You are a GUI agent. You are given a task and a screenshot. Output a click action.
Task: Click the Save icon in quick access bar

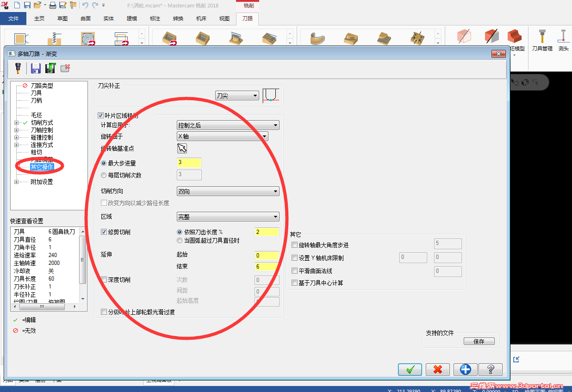pyautogui.click(x=27, y=5)
